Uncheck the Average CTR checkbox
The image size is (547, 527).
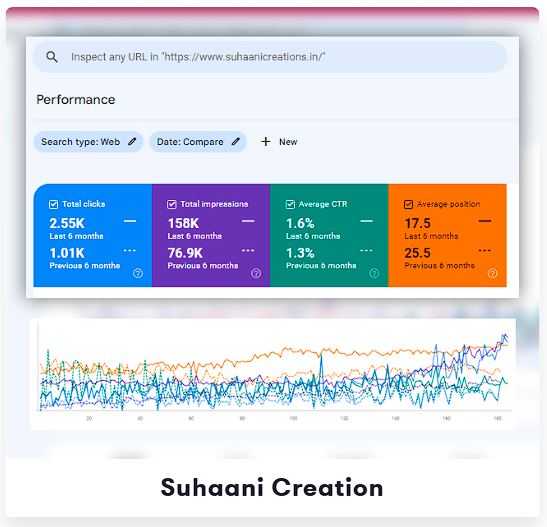point(290,204)
